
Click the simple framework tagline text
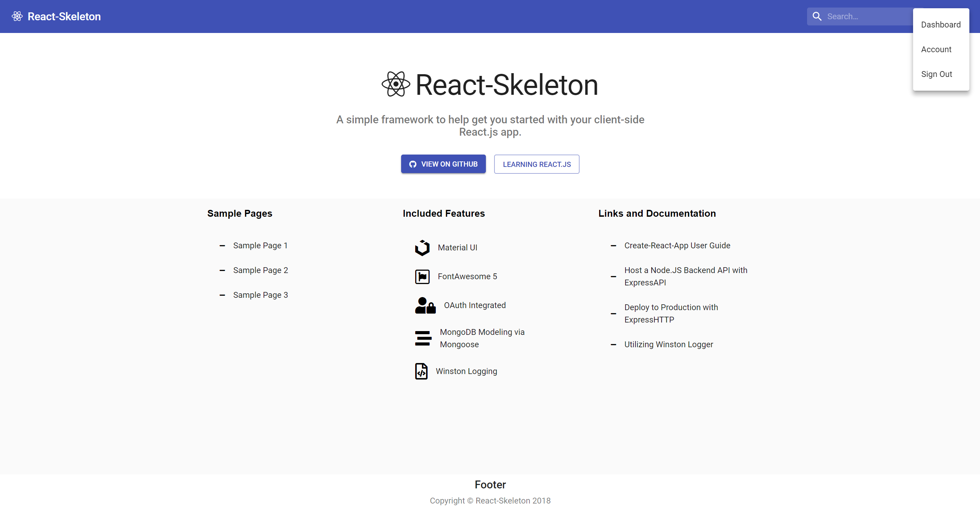pyautogui.click(x=490, y=126)
